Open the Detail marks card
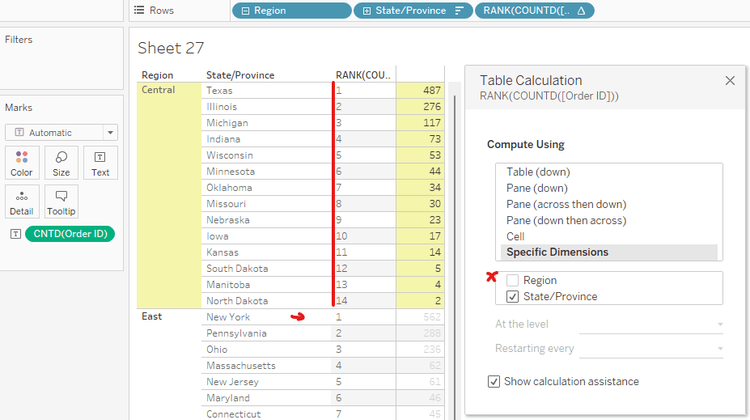This screenshot has height=420, width=750. tap(21, 202)
